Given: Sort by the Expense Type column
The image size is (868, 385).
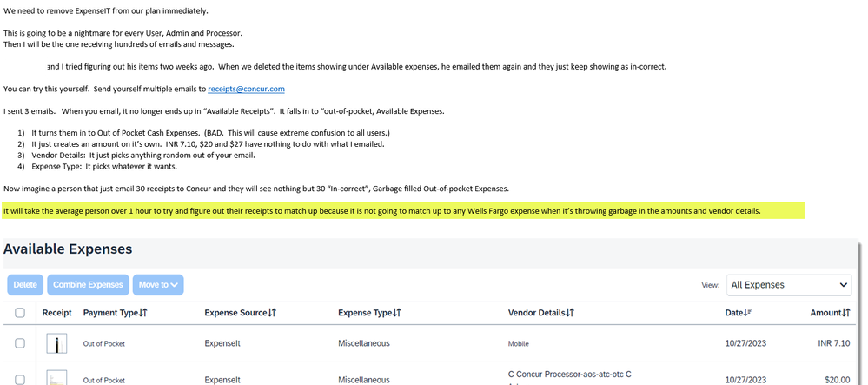Looking at the screenshot, I should coord(369,313).
